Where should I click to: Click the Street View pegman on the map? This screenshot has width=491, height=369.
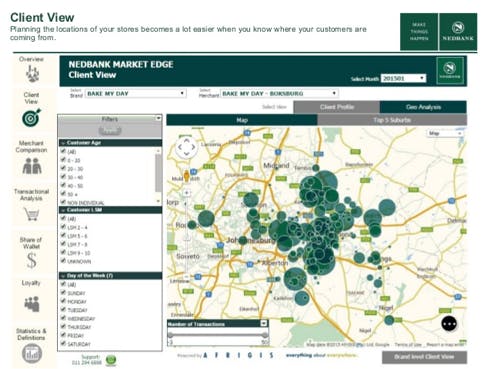coord(187,176)
